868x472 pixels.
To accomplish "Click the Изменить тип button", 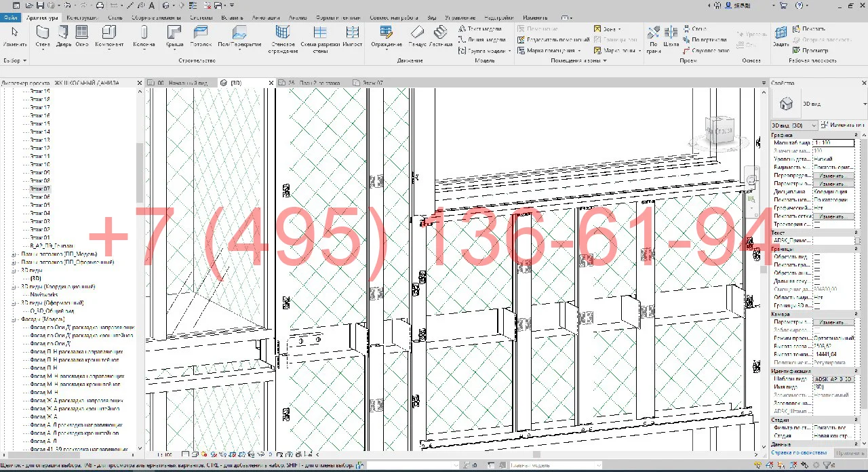I will pyautogui.click(x=842, y=125).
